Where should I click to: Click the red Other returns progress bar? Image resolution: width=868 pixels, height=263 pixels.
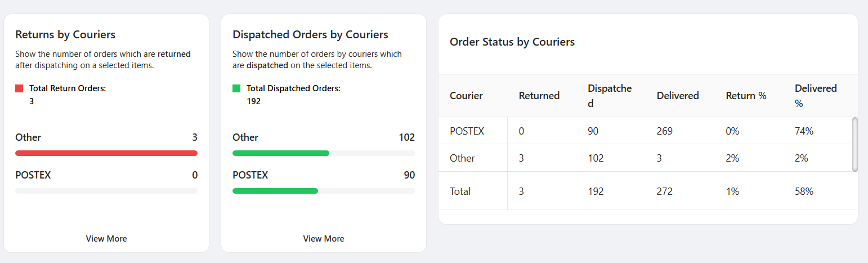[106, 153]
